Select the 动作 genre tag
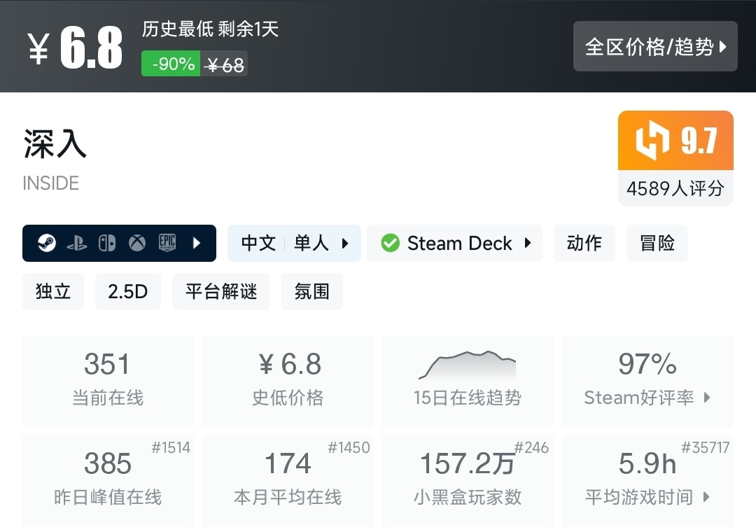756x532 pixels. pyautogui.click(x=584, y=244)
